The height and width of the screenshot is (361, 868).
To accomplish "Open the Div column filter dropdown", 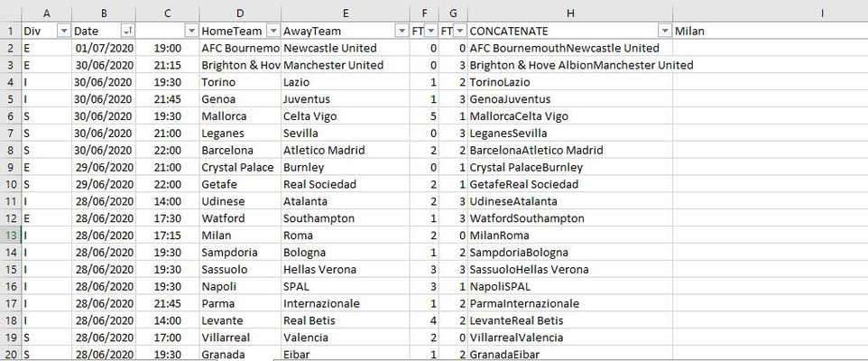I will [x=64, y=31].
